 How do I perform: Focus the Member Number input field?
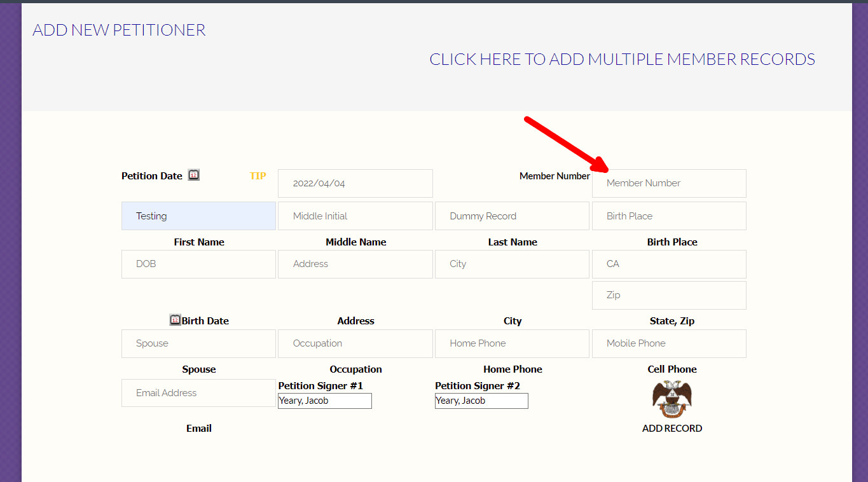[669, 183]
